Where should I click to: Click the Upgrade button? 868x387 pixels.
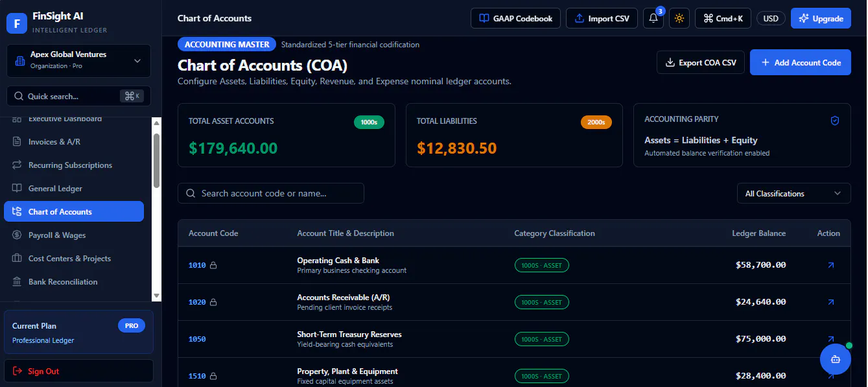point(821,18)
